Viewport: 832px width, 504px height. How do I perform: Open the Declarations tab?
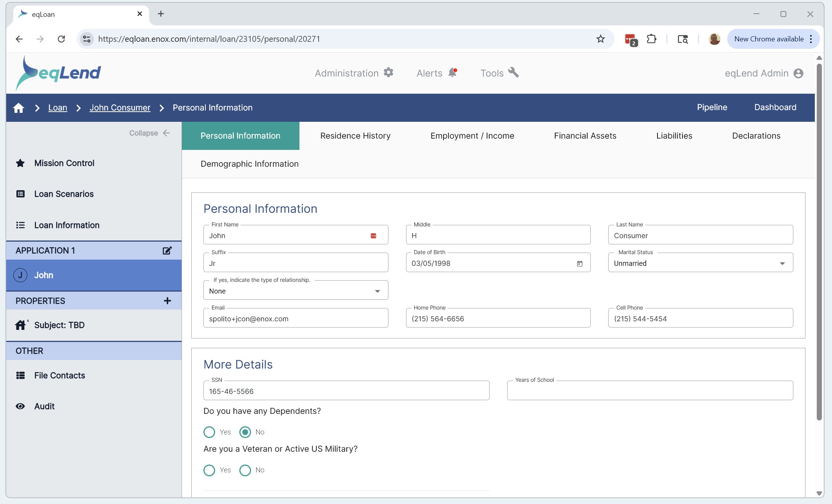tap(756, 136)
